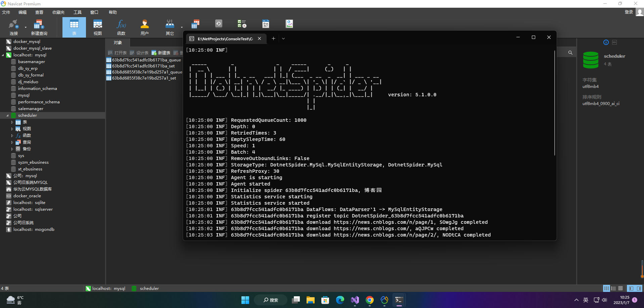Click the user avatar next to 登录
Viewport: 644px width, 308px height.
[x=640, y=12]
